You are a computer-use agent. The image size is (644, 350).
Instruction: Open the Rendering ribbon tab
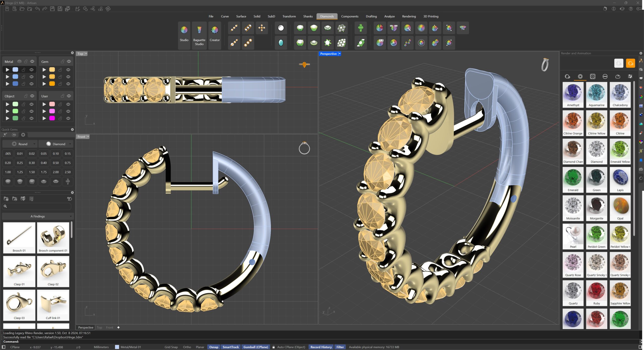[x=409, y=16]
